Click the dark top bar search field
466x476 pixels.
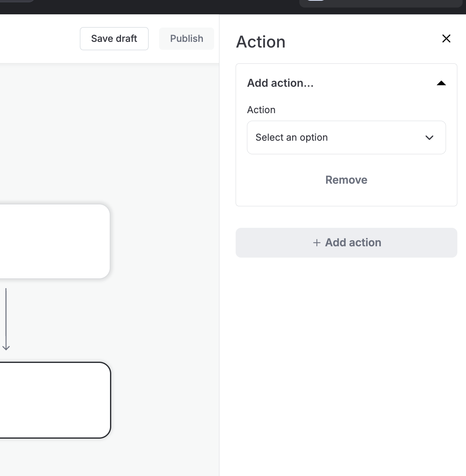(381, 3)
